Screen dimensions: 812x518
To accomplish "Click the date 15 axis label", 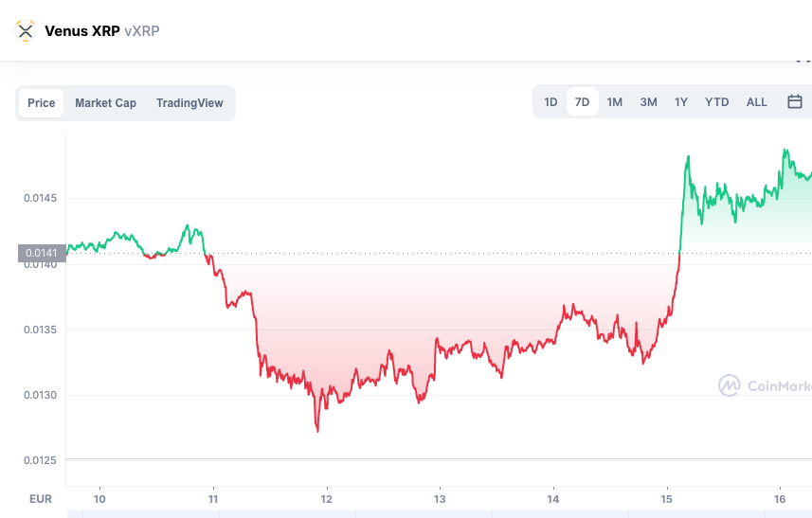I will pos(666,498).
